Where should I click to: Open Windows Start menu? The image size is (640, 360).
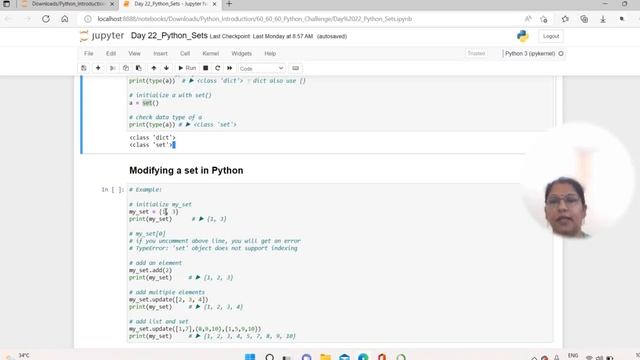coord(250,357)
